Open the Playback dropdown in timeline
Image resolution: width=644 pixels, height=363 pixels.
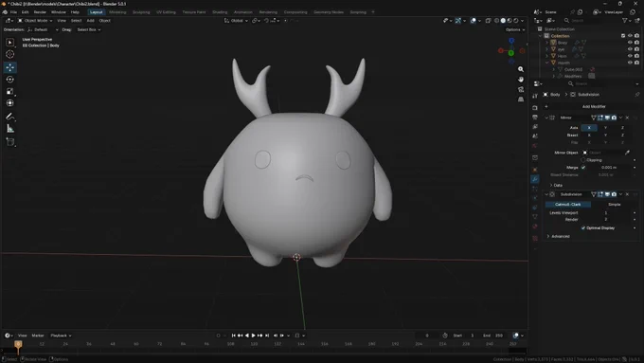coord(61,336)
